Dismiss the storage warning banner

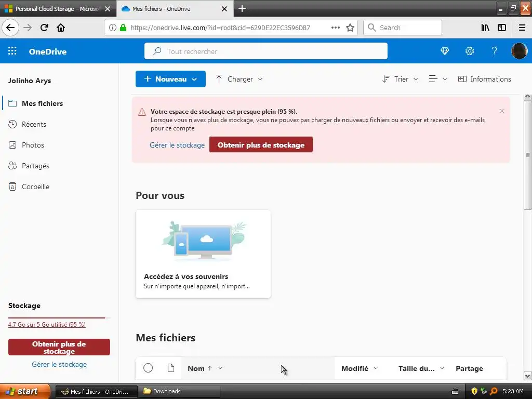coord(501,111)
